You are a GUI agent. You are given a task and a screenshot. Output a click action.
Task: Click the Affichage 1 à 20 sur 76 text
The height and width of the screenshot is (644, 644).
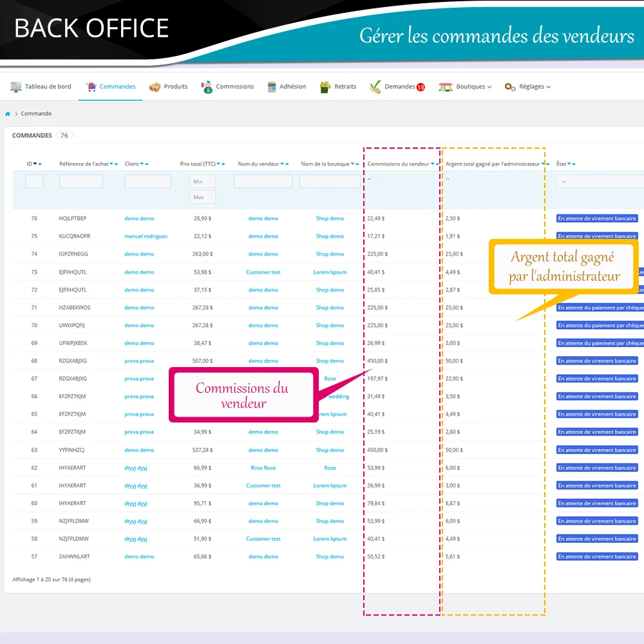pos(52,580)
